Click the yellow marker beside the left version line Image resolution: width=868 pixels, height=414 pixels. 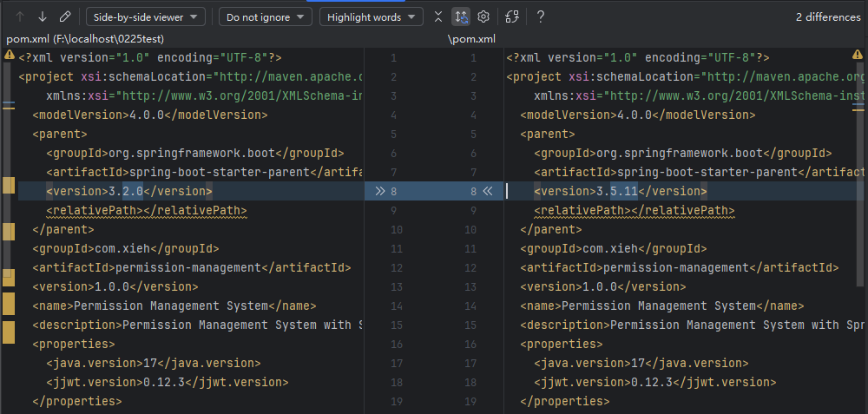click(x=10, y=186)
